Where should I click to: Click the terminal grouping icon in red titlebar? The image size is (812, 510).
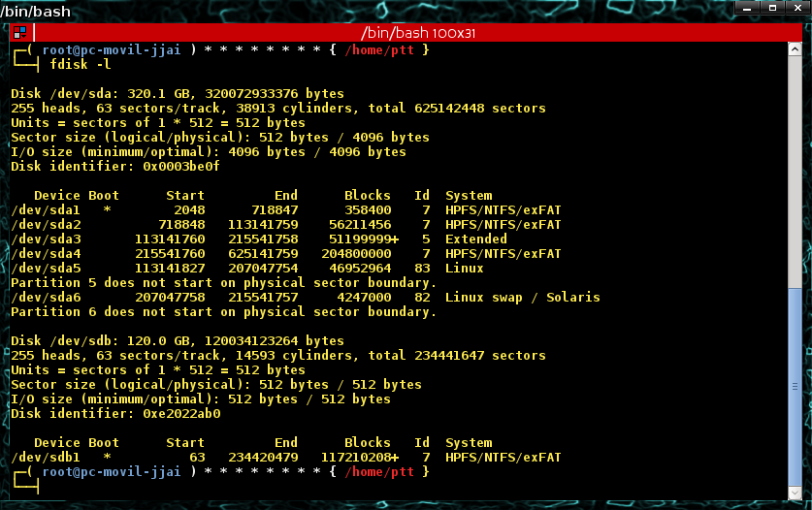18,33
